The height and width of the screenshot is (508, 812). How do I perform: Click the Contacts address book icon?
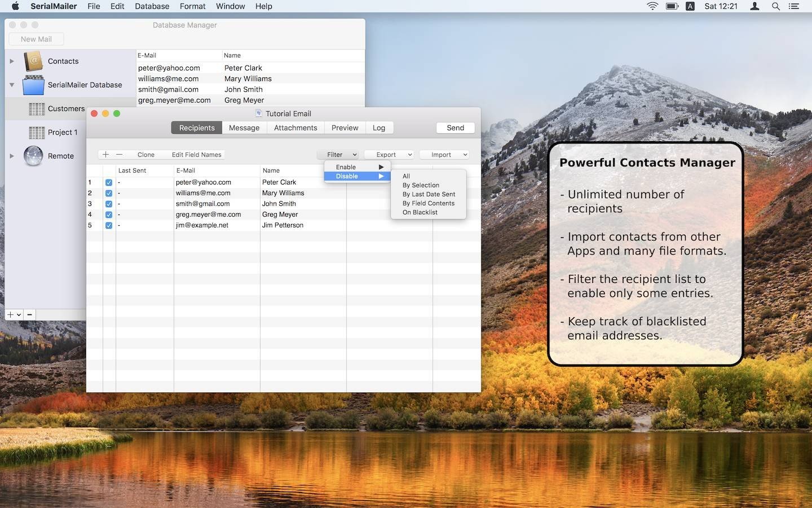tap(33, 61)
